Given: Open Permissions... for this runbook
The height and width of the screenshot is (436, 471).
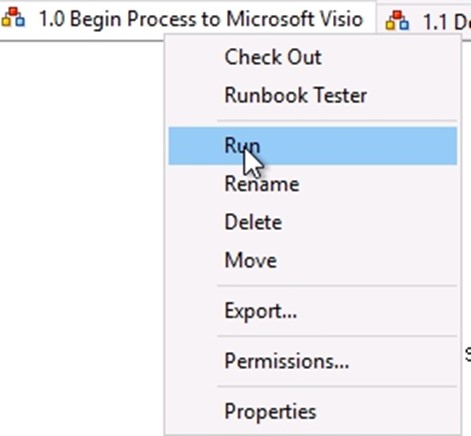Looking at the screenshot, I should (287, 361).
